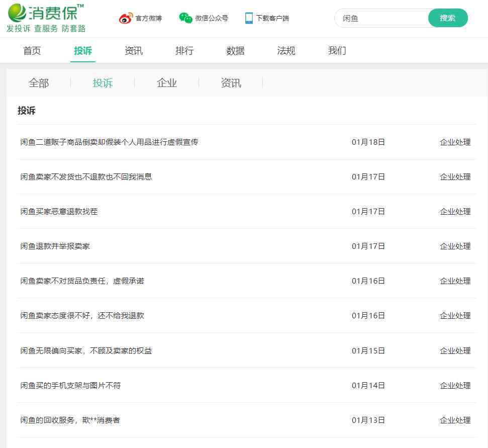Open complaint 闲鱼二道贩子商品倒卖却假装个人用品进行虚假宣传
The height and width of the screenshot is (448, 488).
(x=109, y=142)
